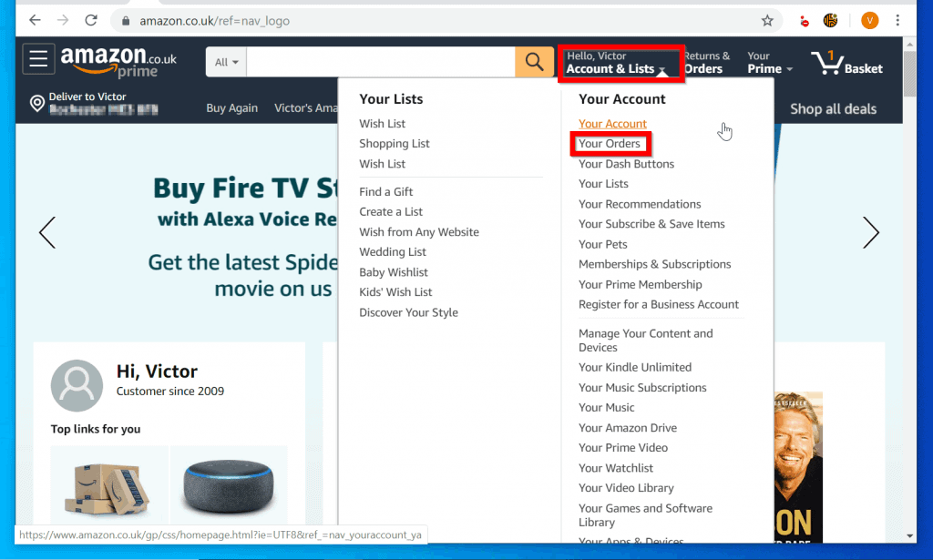Select Your Recommendations
933x560 pixels.
(x=640, y=204)
